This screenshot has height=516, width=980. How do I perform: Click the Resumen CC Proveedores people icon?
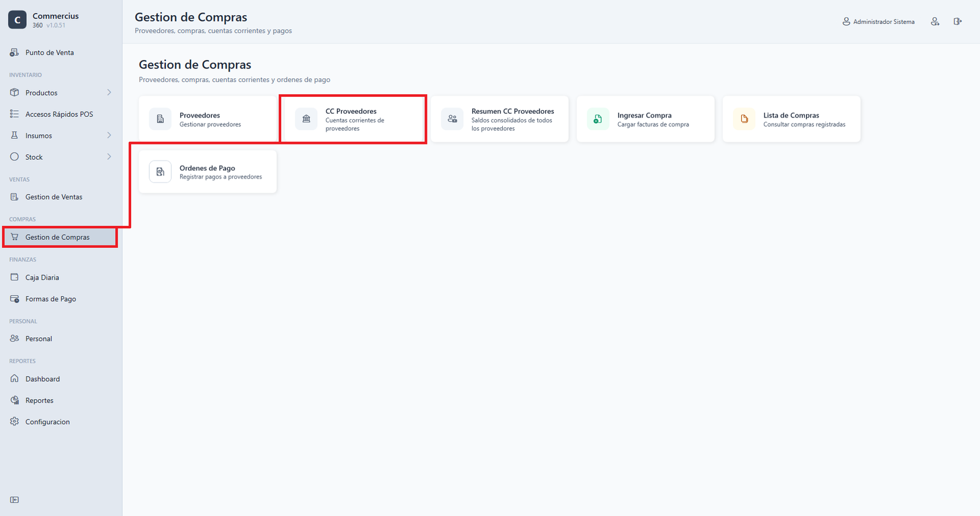coord(452,119)
